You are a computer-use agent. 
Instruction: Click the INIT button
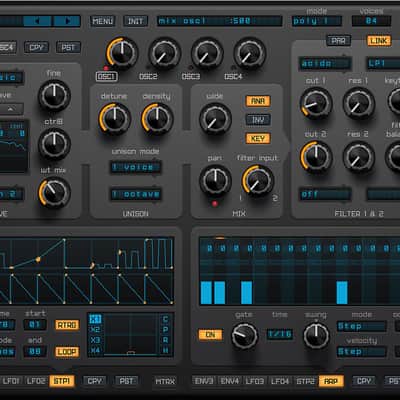click(135, 21)
